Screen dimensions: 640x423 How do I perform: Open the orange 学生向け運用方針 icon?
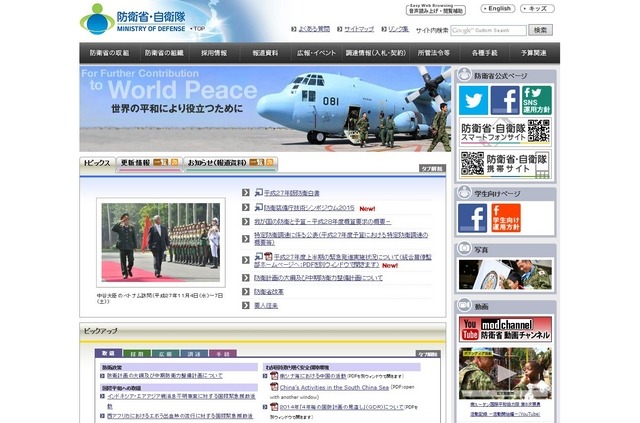click(x=506, y=218)
